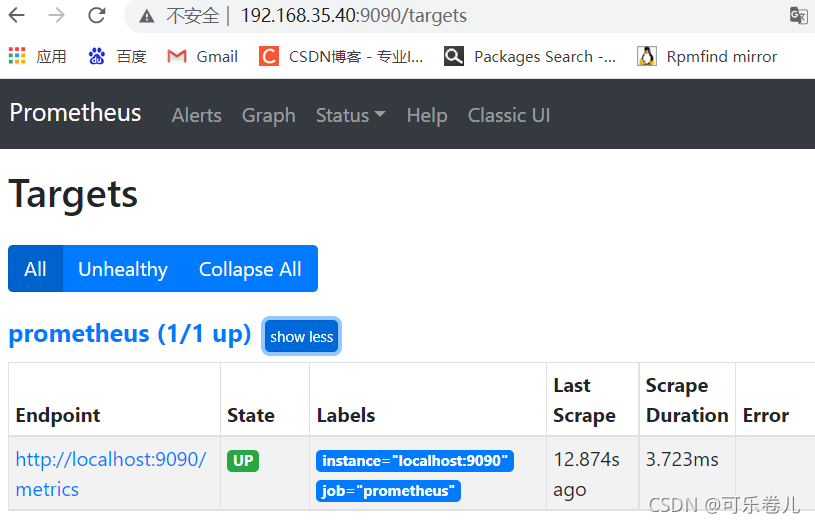Open the apps grid bookmark icon
This screenshot has height=523, width=815.
coord(17,56)
